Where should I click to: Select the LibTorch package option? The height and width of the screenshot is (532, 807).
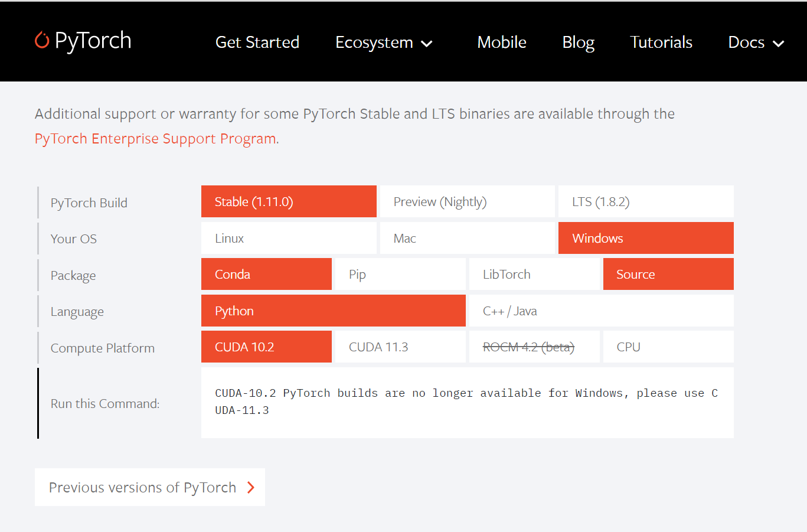[x=534, y=274]
